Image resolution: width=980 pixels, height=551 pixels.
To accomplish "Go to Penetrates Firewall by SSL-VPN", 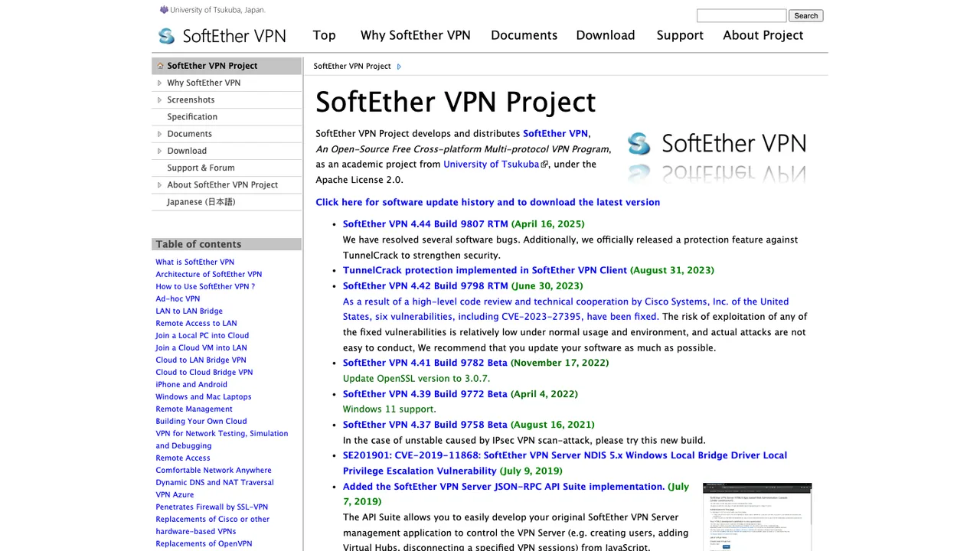I will (212, 507).
